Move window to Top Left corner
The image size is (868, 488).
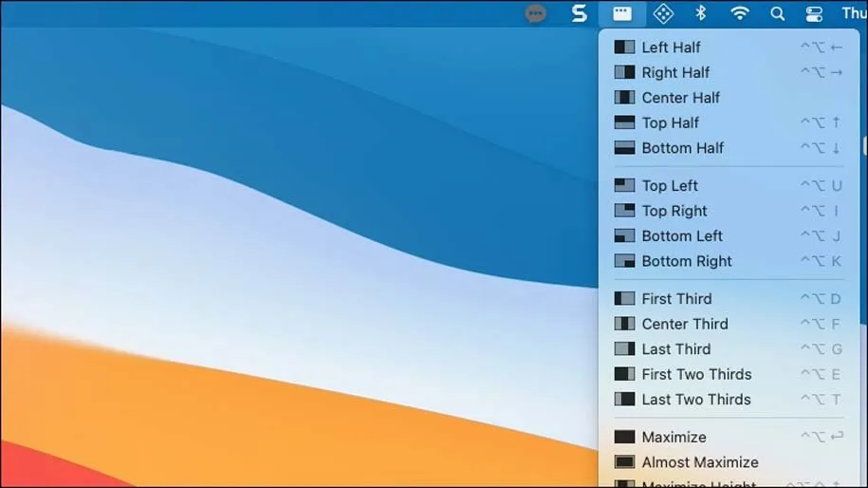point(670,186)
